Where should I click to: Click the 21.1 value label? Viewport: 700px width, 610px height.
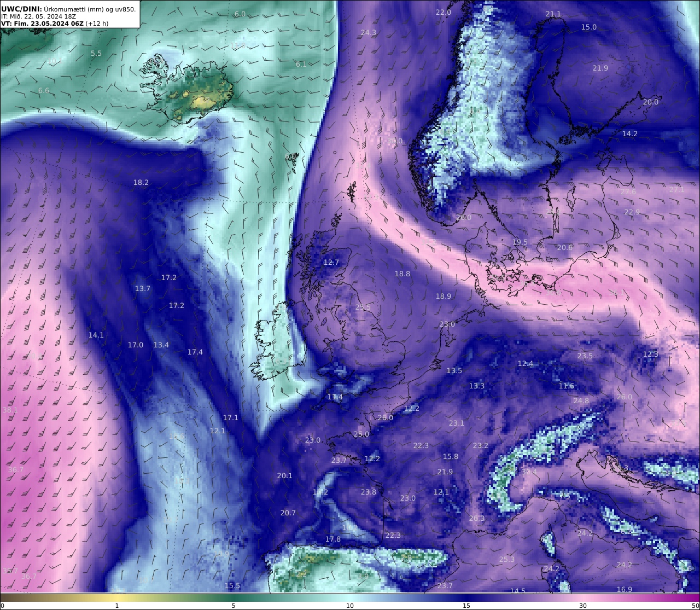coord(553,14)
